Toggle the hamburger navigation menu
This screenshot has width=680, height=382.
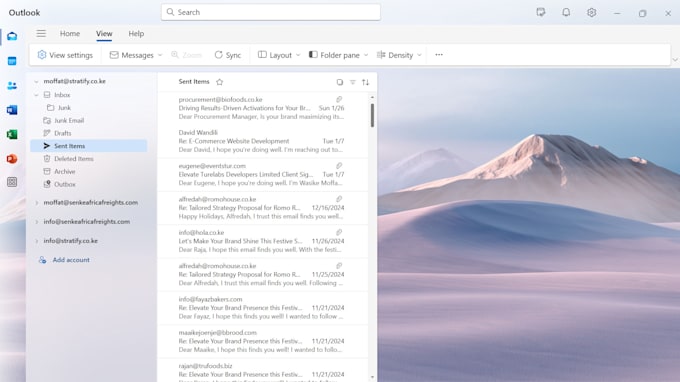pyautogui.click(x=41, y=33)
